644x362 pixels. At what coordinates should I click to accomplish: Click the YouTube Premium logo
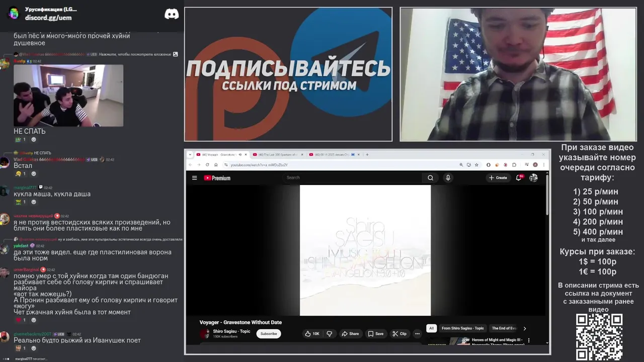point(217,178)
